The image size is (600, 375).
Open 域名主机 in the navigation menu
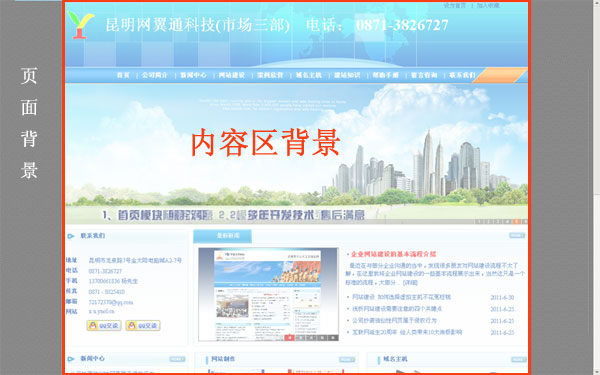[309, 75]
